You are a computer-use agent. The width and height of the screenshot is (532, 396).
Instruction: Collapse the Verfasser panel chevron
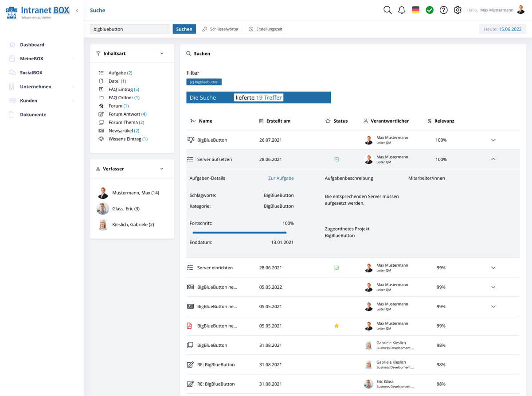162,169
